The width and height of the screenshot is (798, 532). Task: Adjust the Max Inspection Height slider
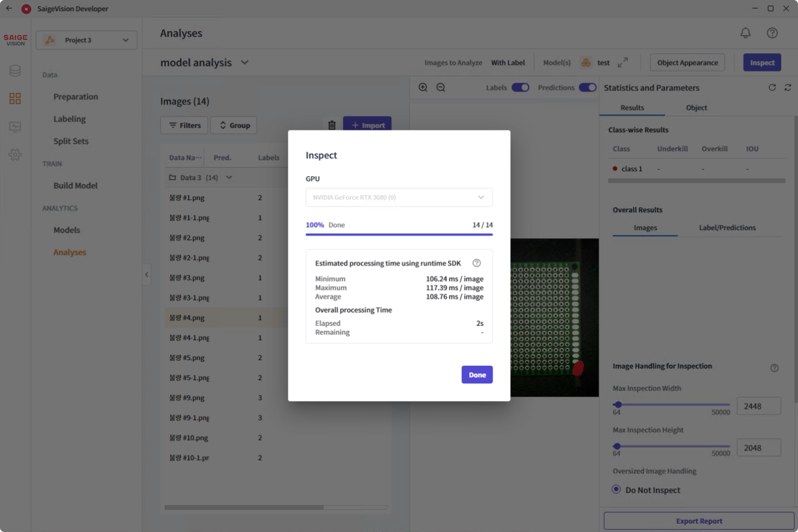tap(671, 446)
